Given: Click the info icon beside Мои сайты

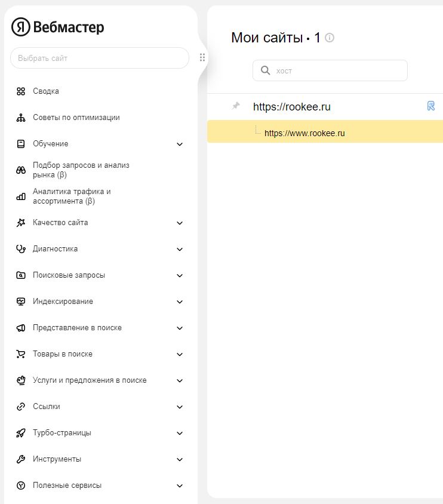Looking at the screenshot, I should [330, 38].
